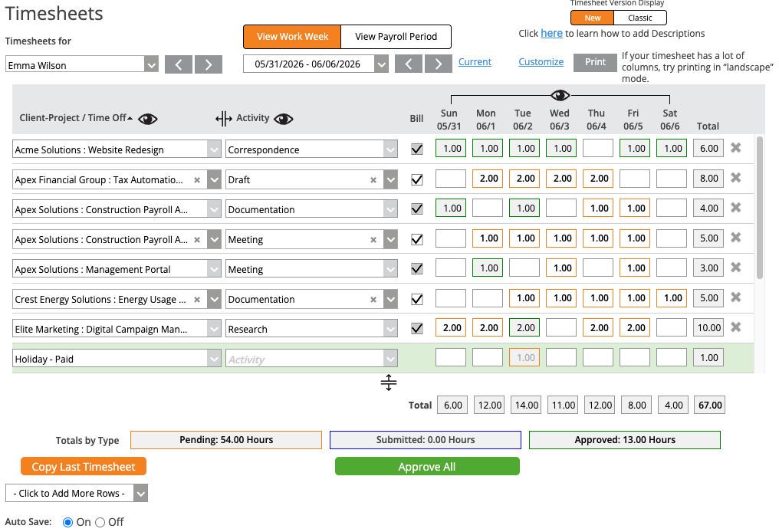Click the Sunday hours cell for Elite Marketing
This screenshot has width=779, height=532.
(x=451, y=328)
